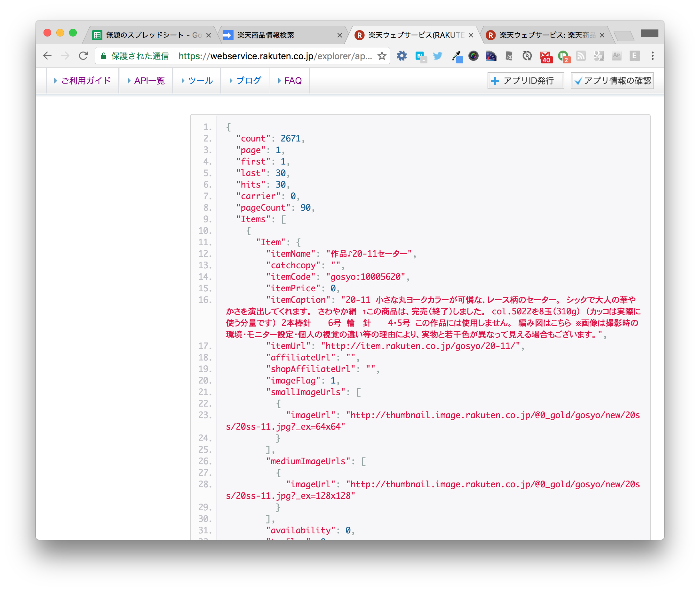Screen dimensions: 700x591
Task: Open the FAQ menu
Action: [290, 81]
